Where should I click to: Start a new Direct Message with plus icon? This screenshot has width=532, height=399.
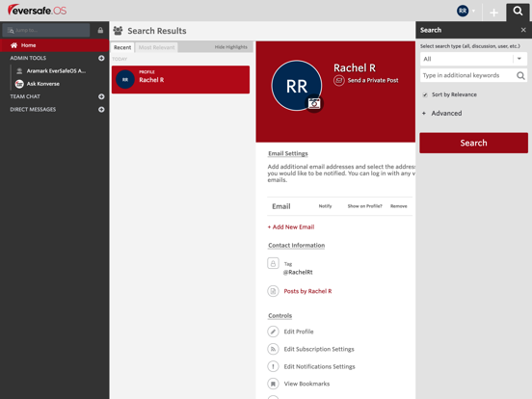coord(101,110)
